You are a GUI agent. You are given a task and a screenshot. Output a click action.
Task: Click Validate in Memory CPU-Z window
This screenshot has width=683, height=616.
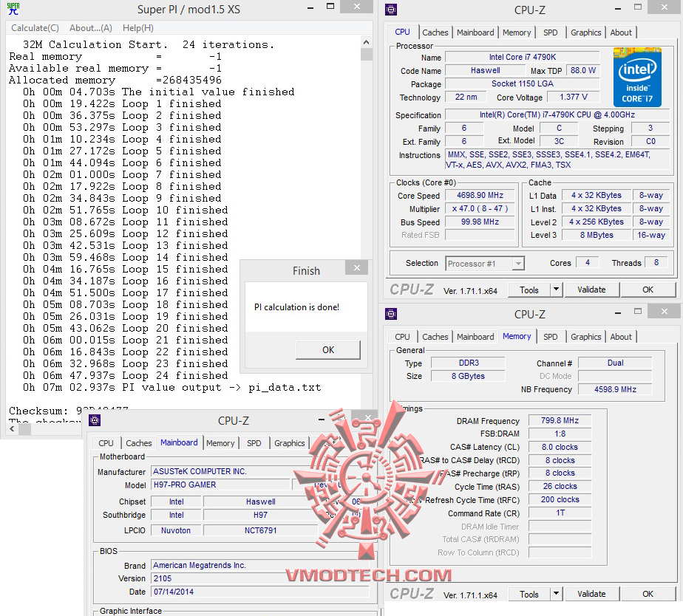tap(591, 595)
